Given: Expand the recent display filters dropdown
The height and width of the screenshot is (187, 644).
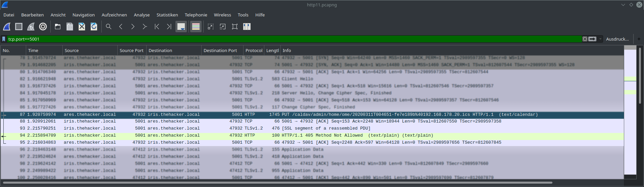Looking at the screenshot, I should (x=600, y=39).
